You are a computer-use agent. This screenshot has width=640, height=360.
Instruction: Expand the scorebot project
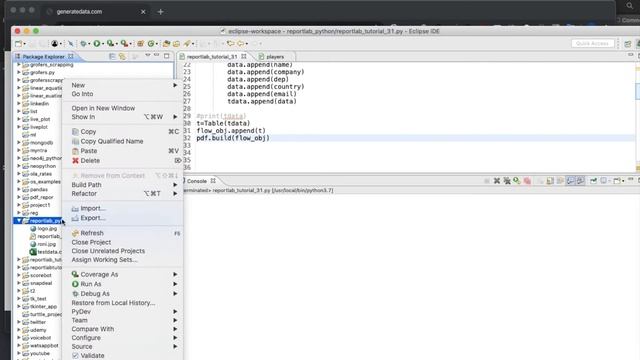pyautogui.click(x=19, y=275)
